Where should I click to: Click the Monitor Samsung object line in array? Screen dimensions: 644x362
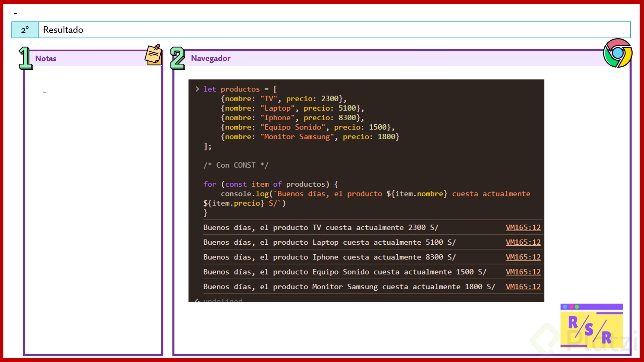click(310, 137)
